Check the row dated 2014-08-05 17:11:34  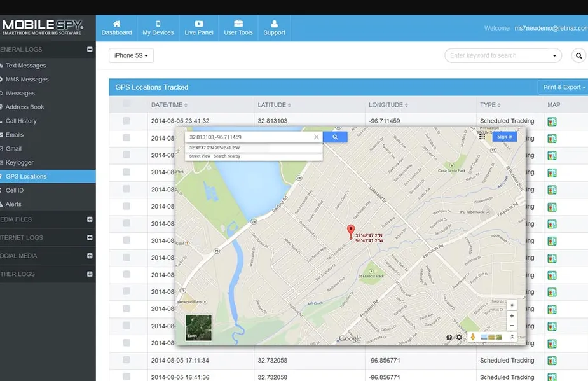[126, 359]
